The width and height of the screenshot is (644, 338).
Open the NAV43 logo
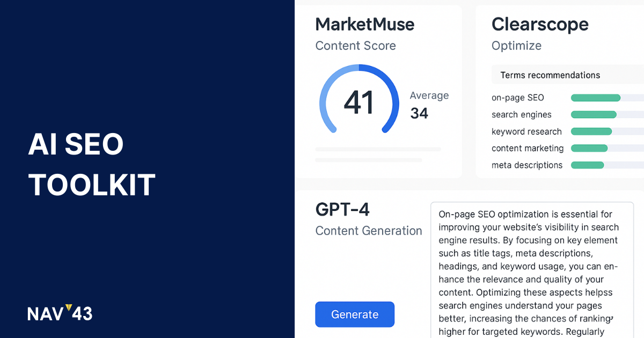[x=60, y=313]
